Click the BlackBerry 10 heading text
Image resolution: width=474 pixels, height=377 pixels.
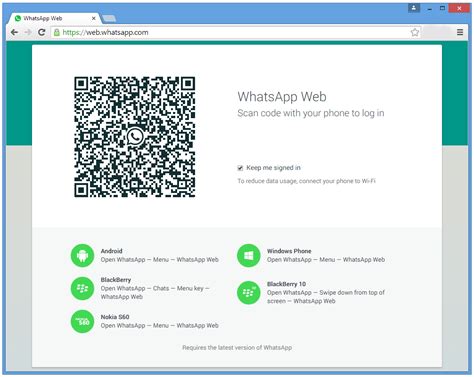pos(286,284)
